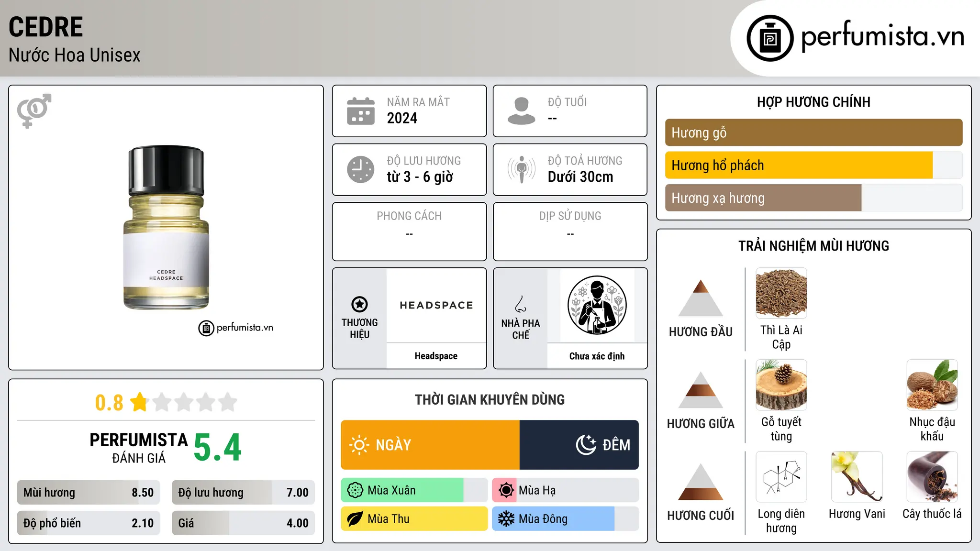Click the base notes pyramid icon

click(701, 482)
